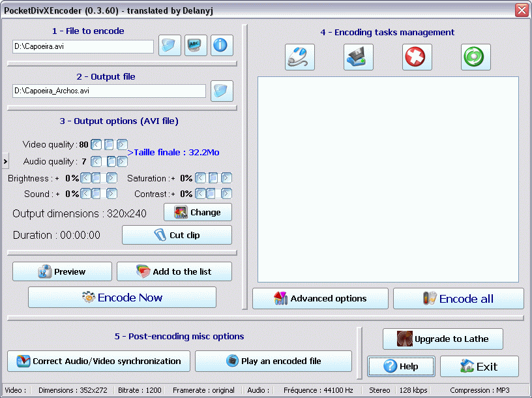The height and width of the screenshot is (398, 532).
Task: Click the Saturation slider thumb
Action: click(213, 178)
